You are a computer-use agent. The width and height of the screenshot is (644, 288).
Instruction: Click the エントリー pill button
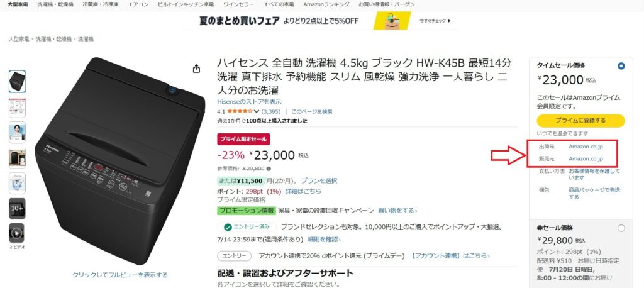point(234,255)
